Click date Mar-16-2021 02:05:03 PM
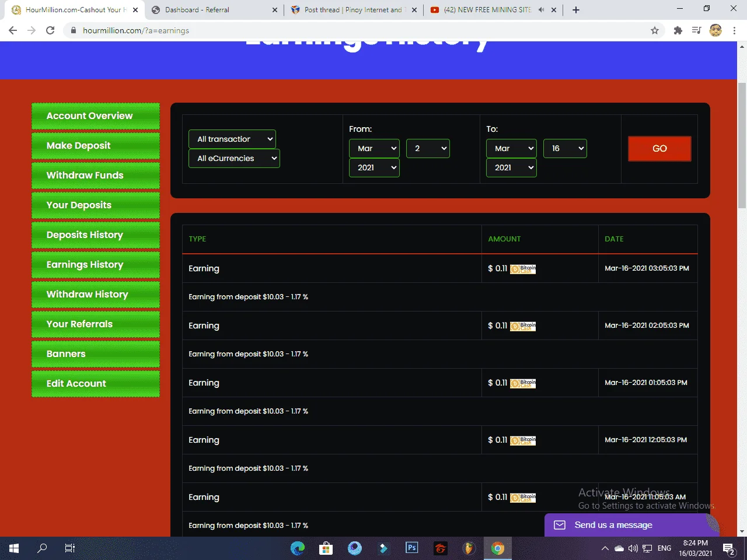The height and width of the screenshot is (560, 747). (647, 325)
